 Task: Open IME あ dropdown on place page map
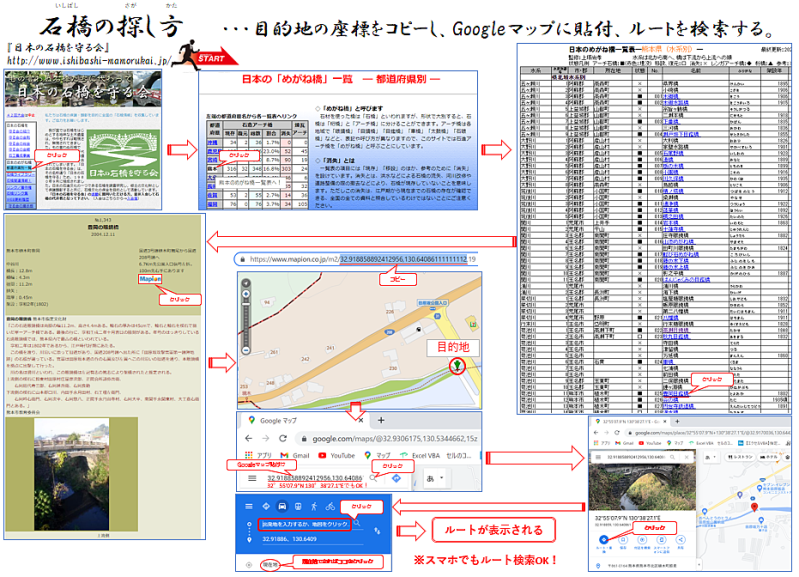click(x=710, y=457)
